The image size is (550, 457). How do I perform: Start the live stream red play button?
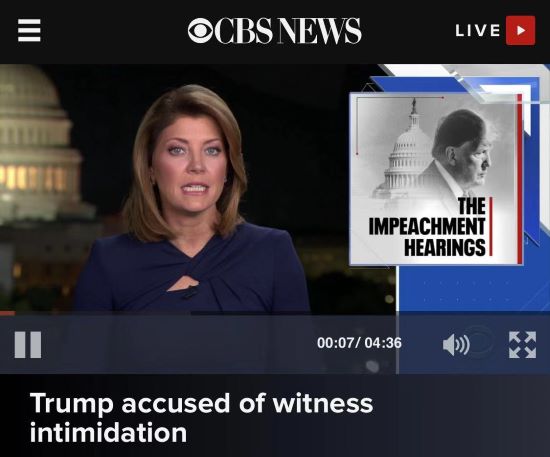click(x=521, y=31)
